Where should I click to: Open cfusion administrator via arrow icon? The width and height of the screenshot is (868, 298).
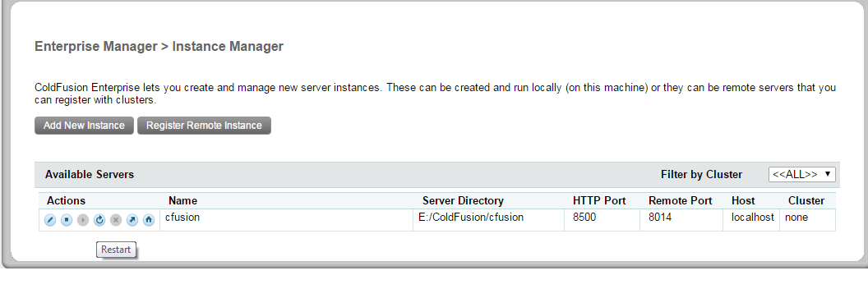click(x=132, y=220)
